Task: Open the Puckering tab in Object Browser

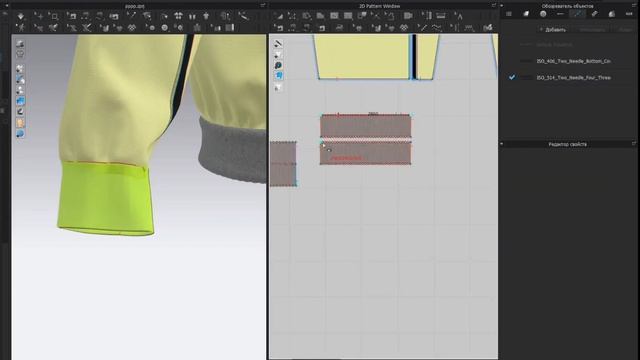Action: [594, 14]
